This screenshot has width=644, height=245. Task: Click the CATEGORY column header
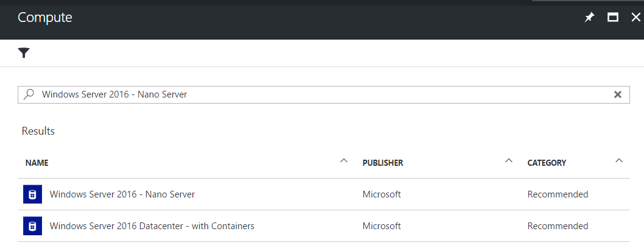tap(547, 163)
